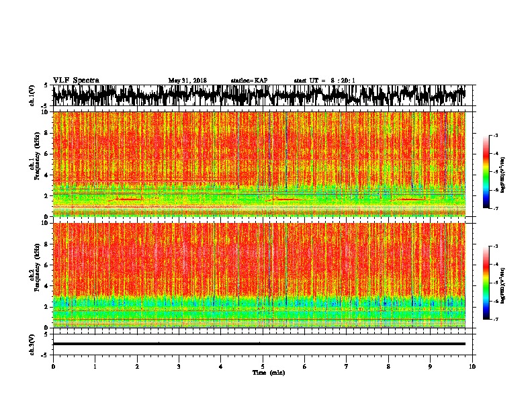532x411 pixels.
Task: Click the time axis tick label '5'
Action: click(263, 367)
